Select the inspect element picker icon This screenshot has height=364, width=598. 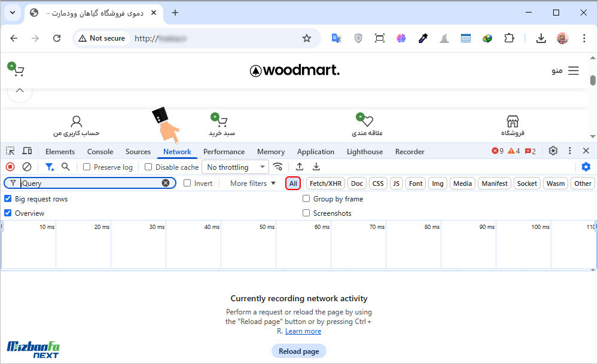click(x=10, y=151)
